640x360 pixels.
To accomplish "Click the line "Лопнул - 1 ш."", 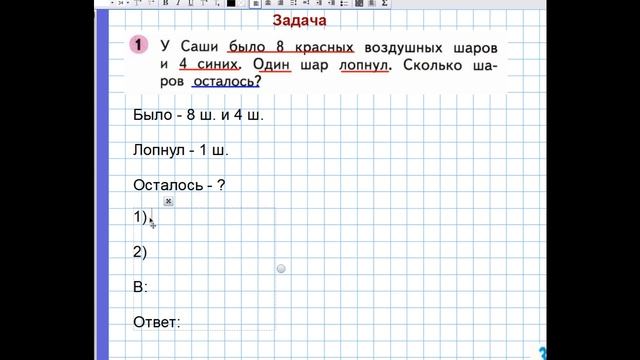I will click(181, 150).
